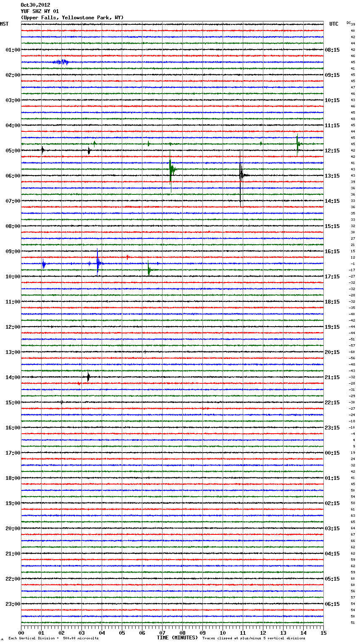Click the blue tremor burst below the 01:00 trace
Image resolution: width=357 pixels, height=644 pixels.
[x=61, y=62]
